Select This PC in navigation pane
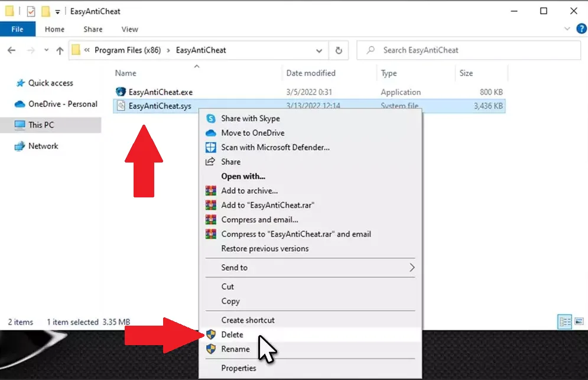Viewport: 588px width, 380px height. pos(41,125)
